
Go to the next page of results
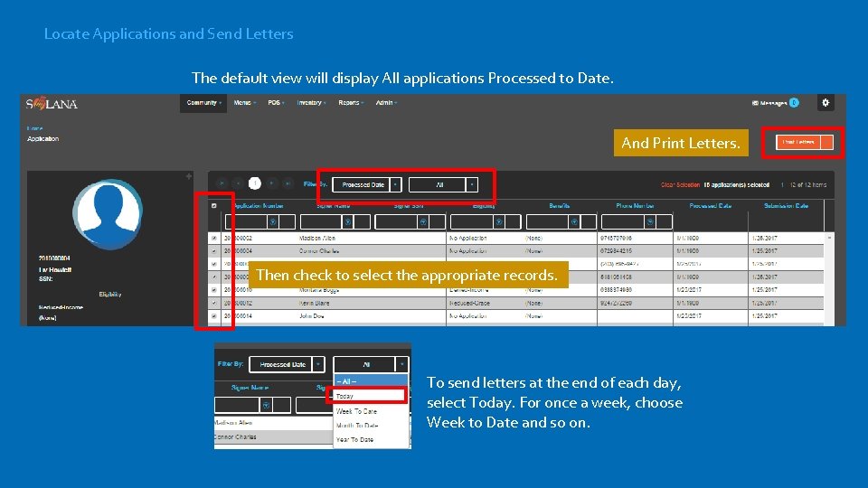pos(271,183)
